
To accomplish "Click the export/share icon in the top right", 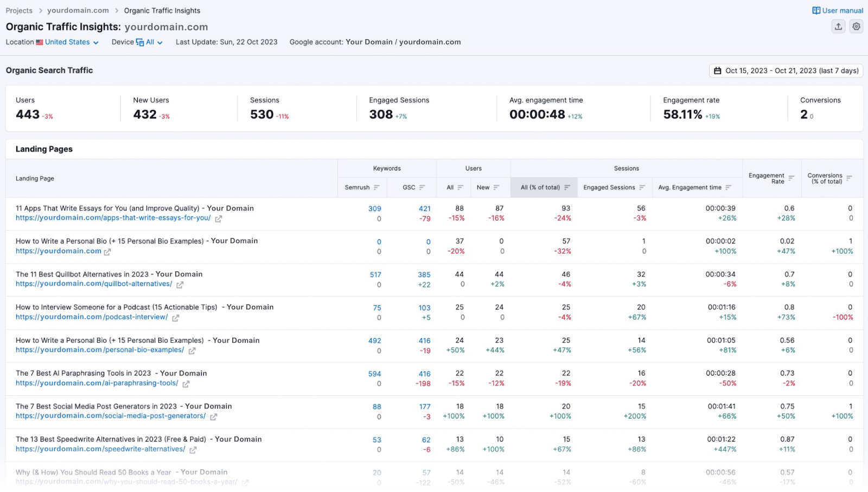I will tap(838, 26).
